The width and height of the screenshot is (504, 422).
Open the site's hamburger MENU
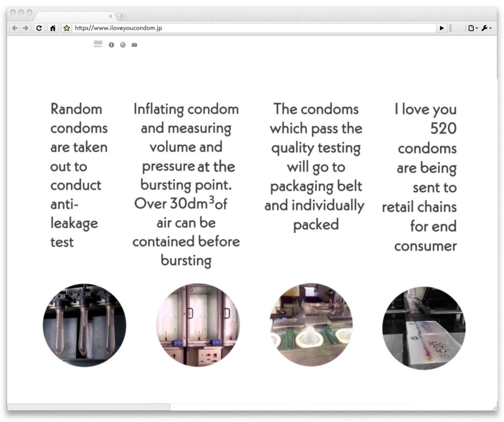tap(98, 44)
